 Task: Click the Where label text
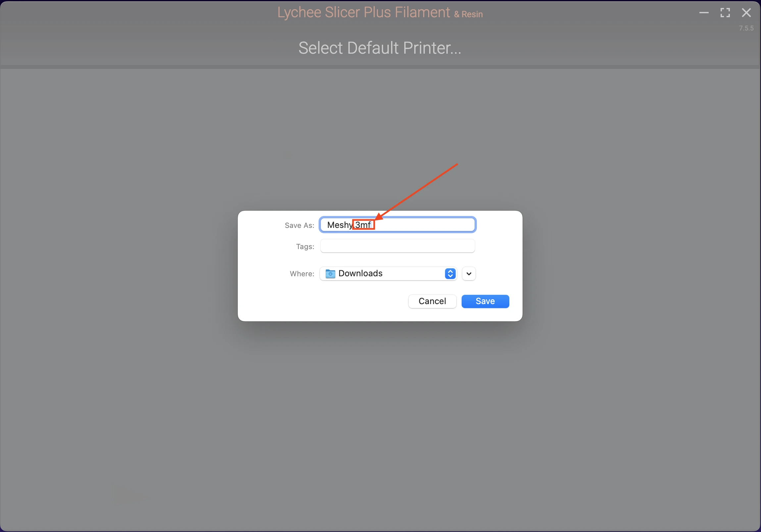tap(302, 274)
